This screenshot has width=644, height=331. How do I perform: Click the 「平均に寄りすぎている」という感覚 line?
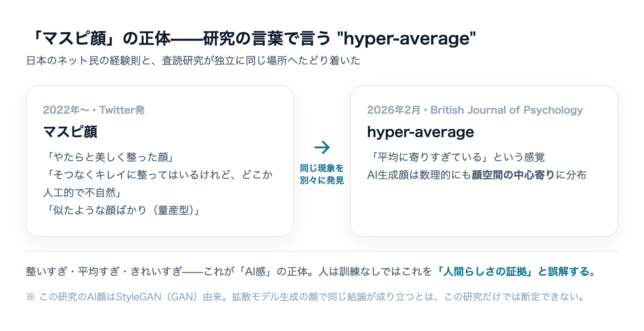[456, 157]
